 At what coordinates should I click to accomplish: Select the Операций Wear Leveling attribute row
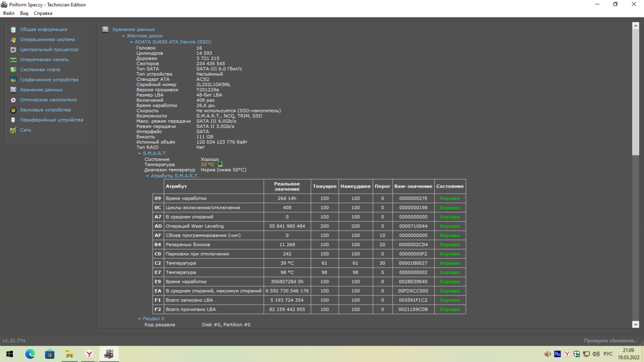pos(309,226)
